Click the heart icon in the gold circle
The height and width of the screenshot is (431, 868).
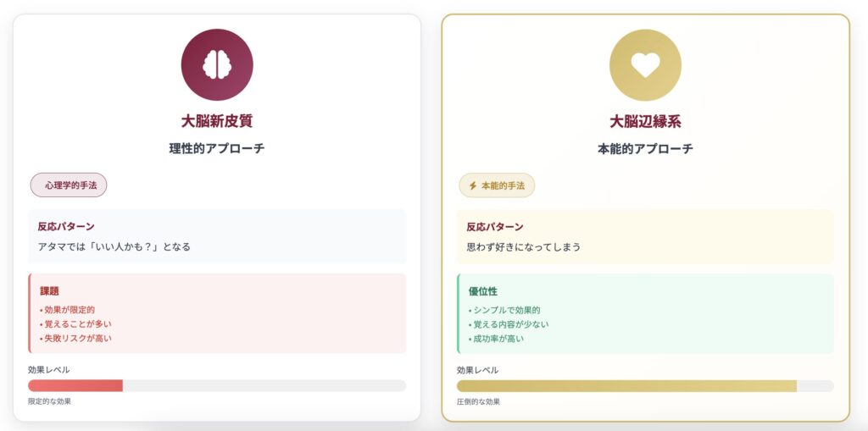click(645, 65)
